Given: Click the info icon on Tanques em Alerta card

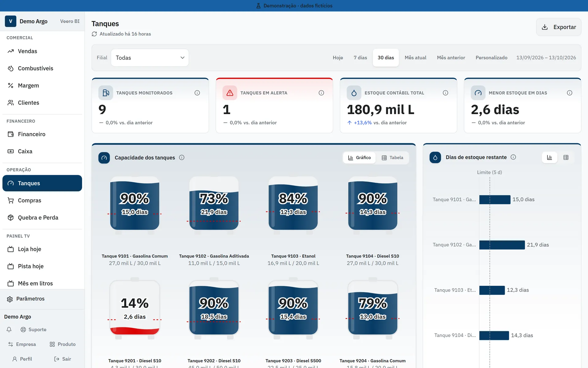Looking at the screenshot, I should 321,93.
